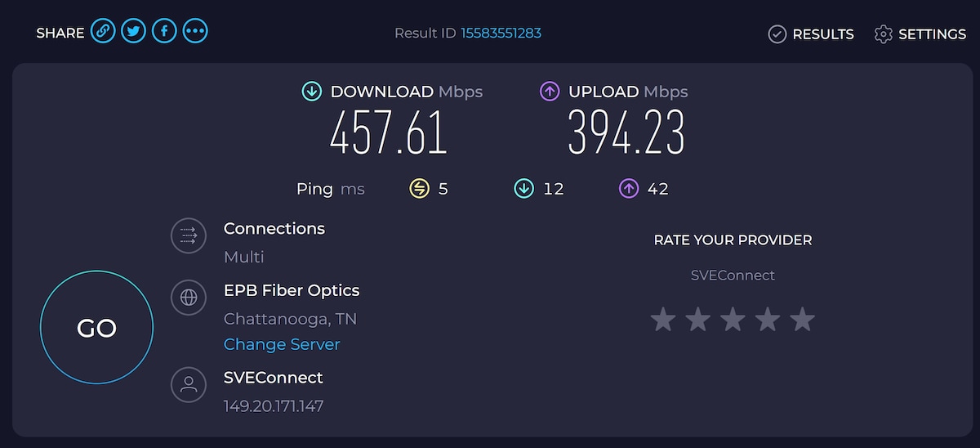Screen dimensions: 980x448
Task: Click the Connections mode icon
Action: click(189, 236)
